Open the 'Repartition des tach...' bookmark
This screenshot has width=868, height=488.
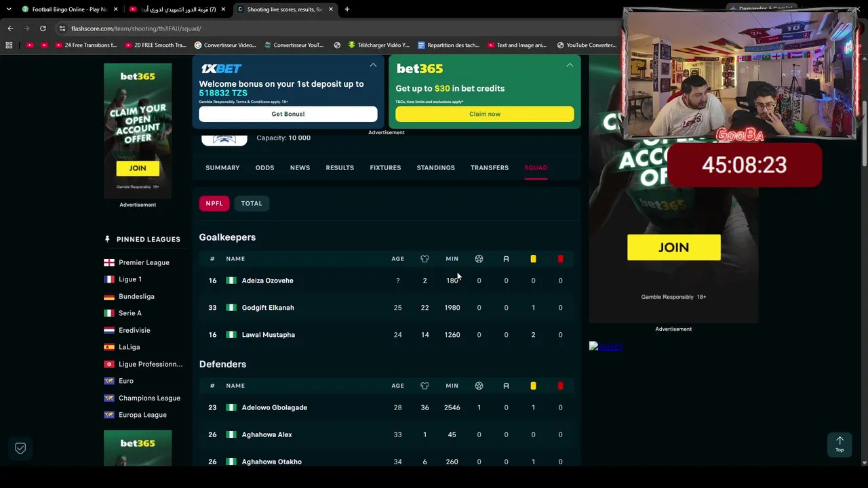(x=449, y=45)
